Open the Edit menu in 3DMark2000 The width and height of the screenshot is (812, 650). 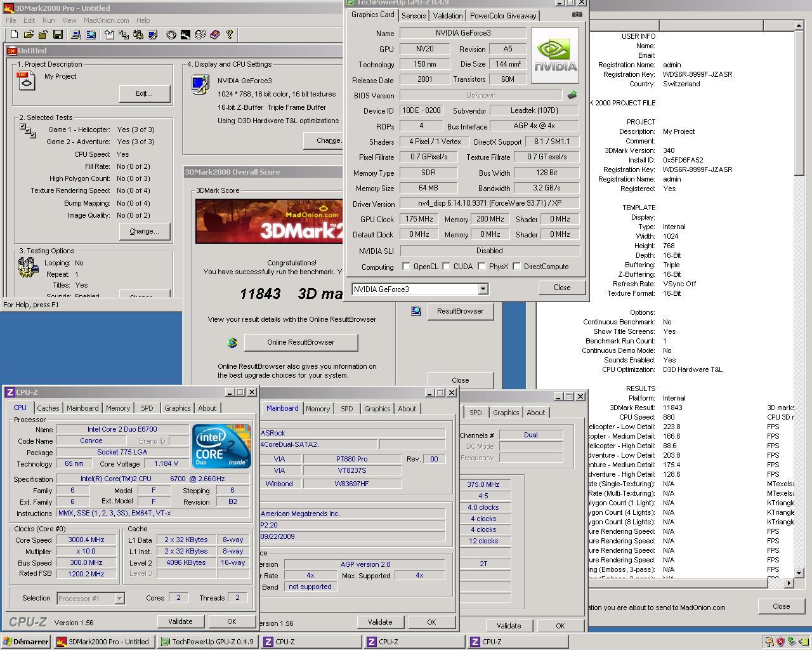29,20
